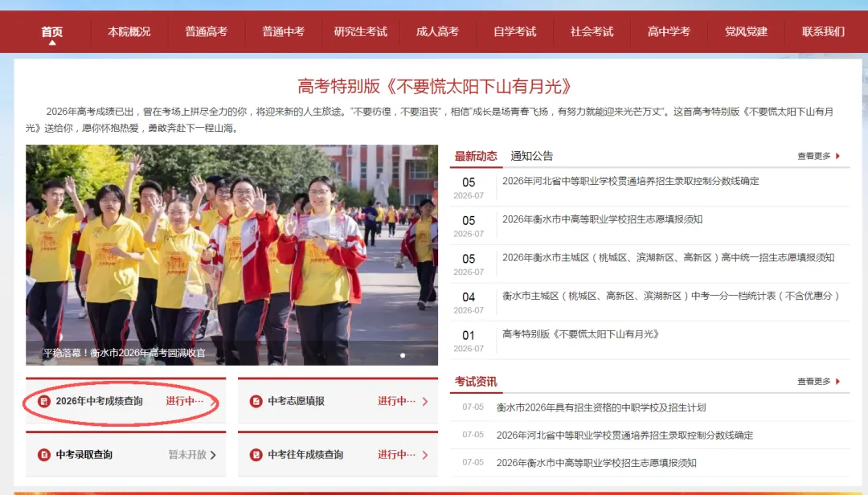
Task: Open 党风党建 menu item
Action: (x=746, y=31)
